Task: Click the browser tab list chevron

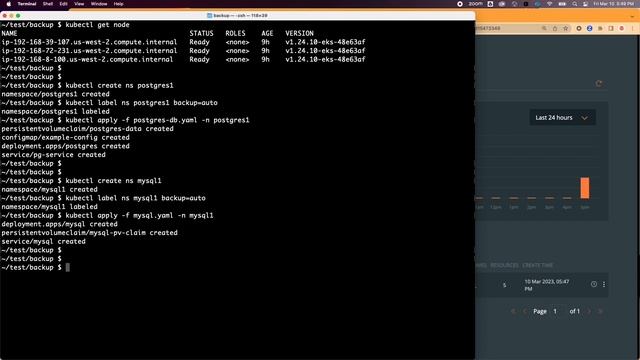Action: pos(632,16)
